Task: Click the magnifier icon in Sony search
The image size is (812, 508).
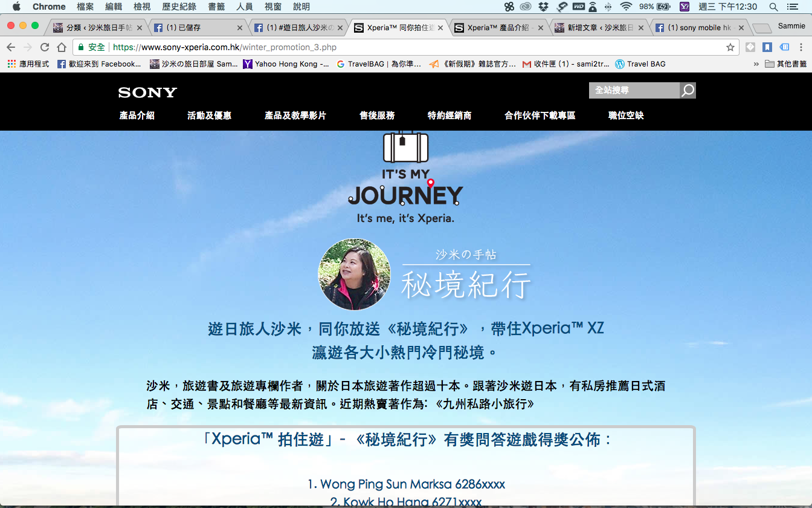Action: click(x=688, y=91)
